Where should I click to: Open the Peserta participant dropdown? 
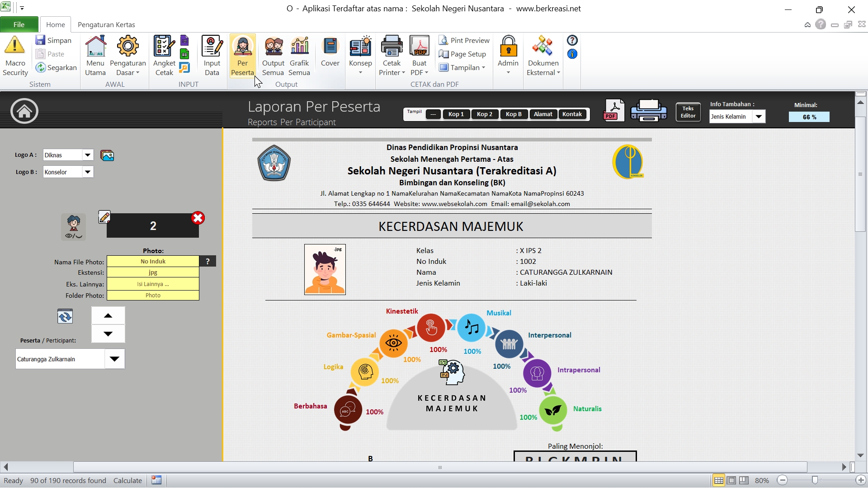[114, 359]
